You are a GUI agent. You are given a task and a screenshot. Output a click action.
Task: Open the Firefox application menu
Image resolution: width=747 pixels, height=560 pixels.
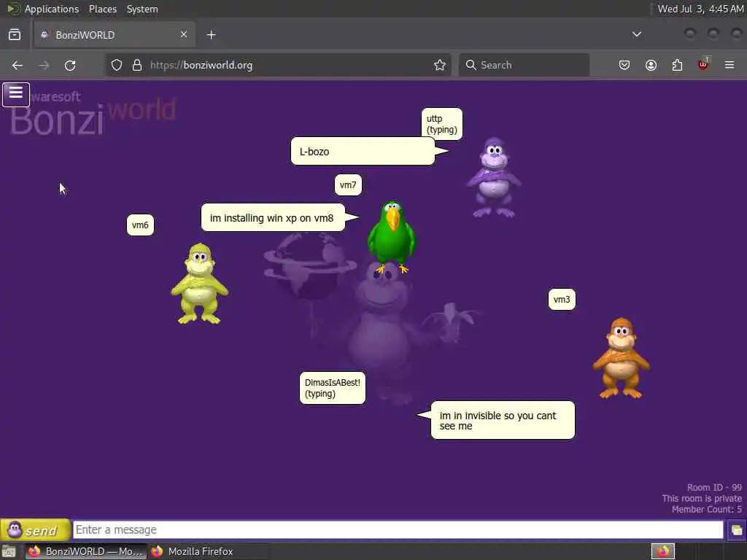click(x=729, y=65)
